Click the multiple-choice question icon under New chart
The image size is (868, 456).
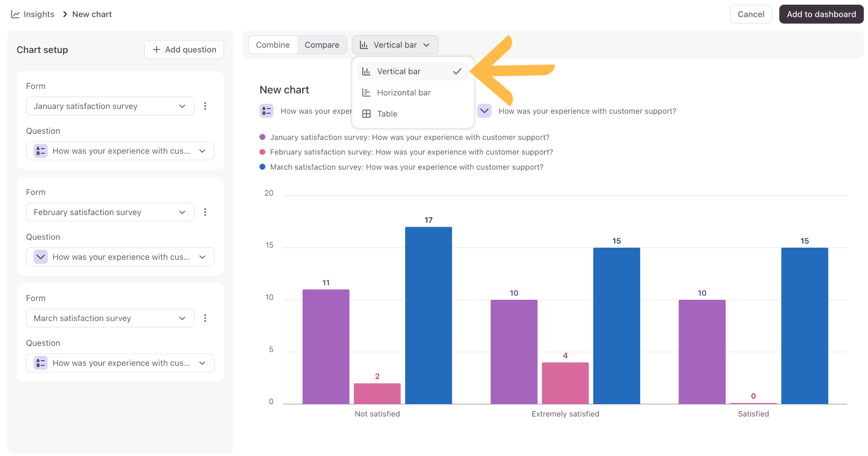(267, 111)
